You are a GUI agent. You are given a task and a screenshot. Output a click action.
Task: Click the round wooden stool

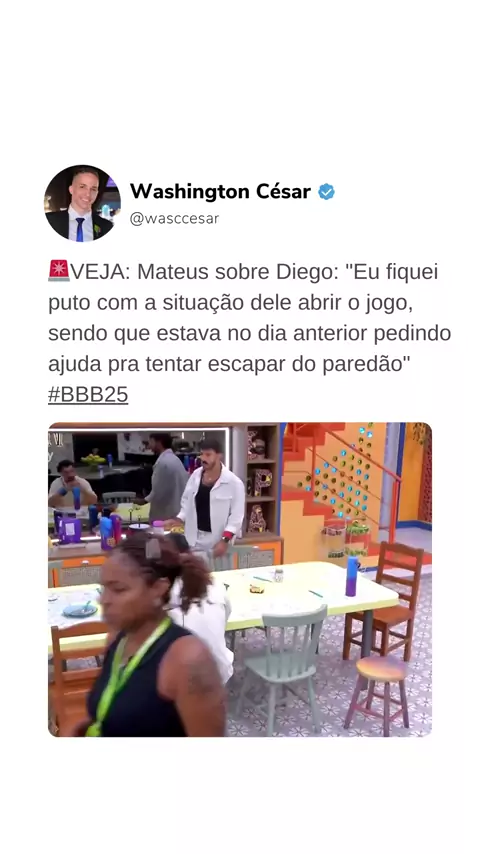pyautogui.click(x=380, y=690)
